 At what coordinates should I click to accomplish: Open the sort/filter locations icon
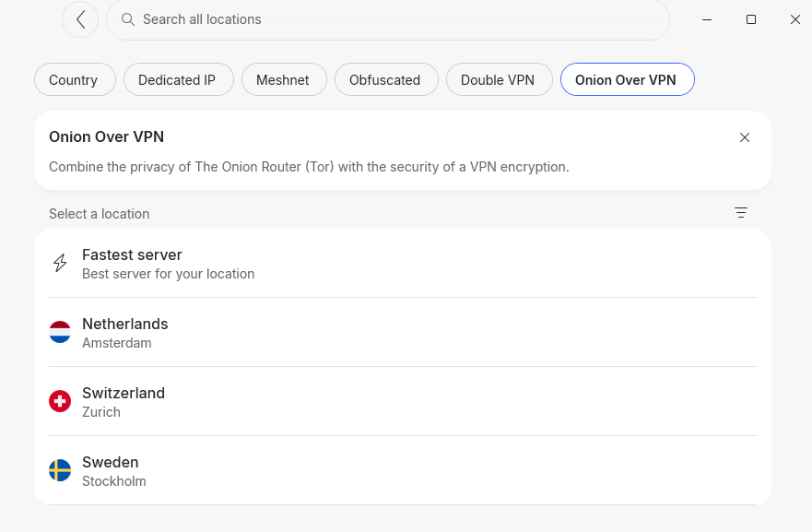(x=740, y=213)
